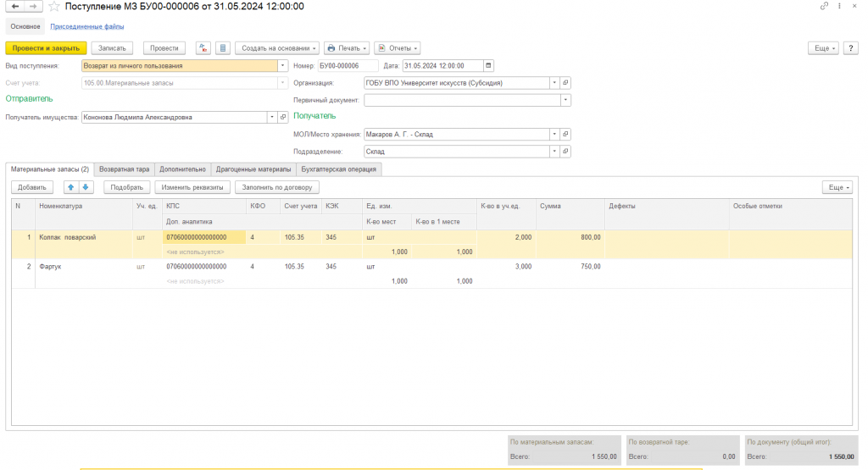The image size is (868, 470).
Task: Expand Организация dropdown list
Action: point(554,82)
